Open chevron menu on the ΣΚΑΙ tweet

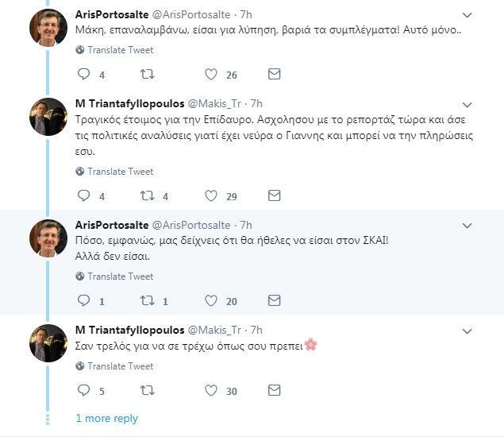(467, 226)
